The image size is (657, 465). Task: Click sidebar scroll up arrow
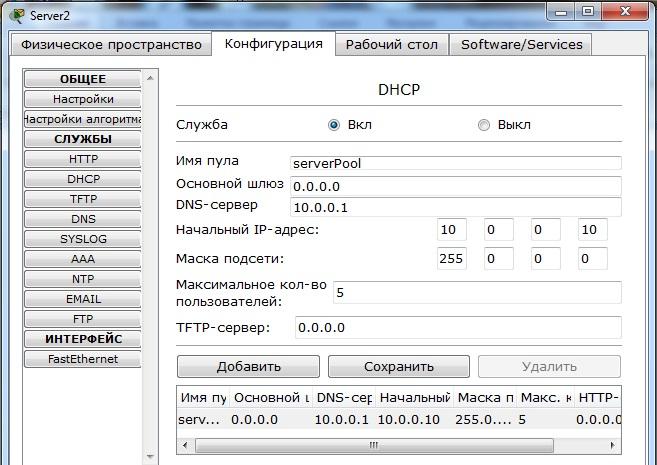(x=150, y=78)
